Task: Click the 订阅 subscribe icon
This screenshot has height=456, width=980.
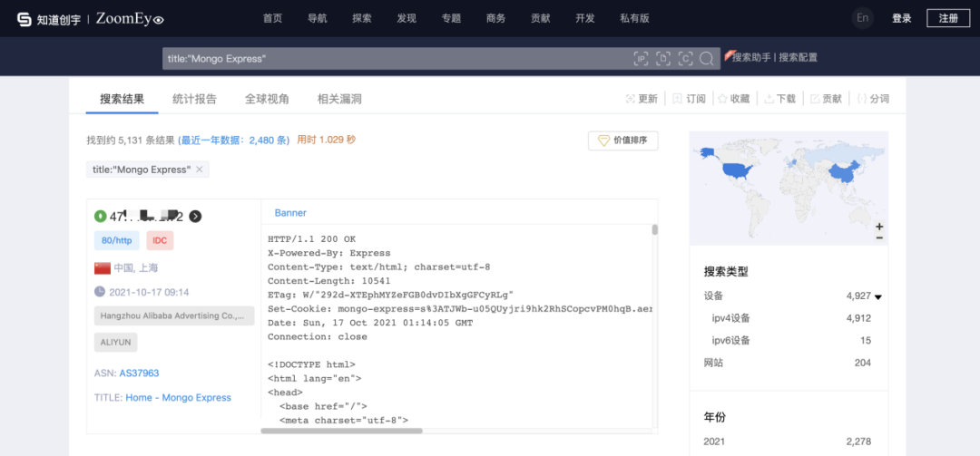Action: point(678,99)
